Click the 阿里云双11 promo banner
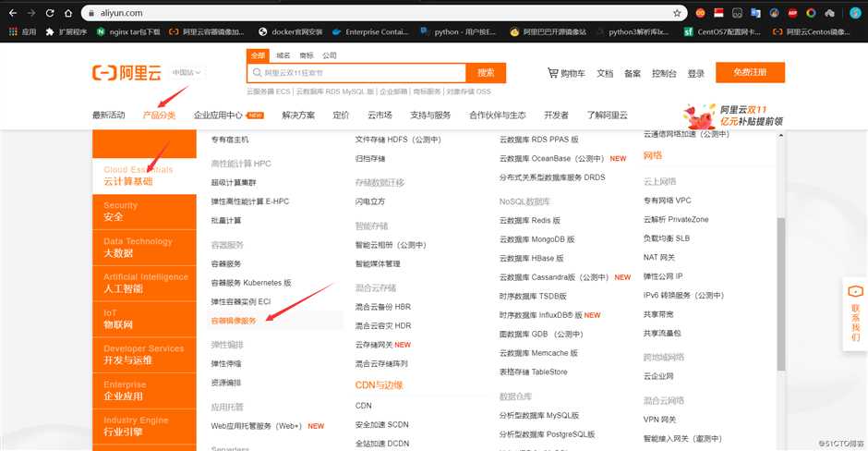868x451 pixels. click(734, 116)
